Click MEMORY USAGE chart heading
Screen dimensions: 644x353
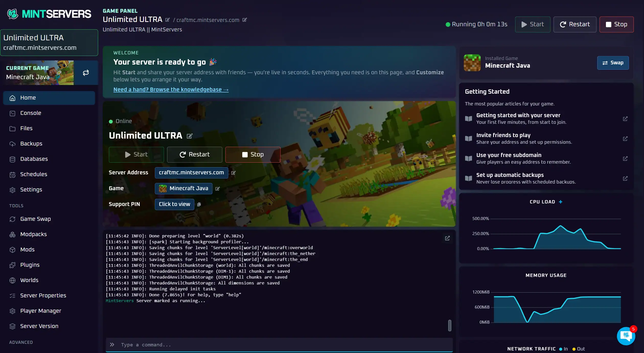click(x=546, y=275)
